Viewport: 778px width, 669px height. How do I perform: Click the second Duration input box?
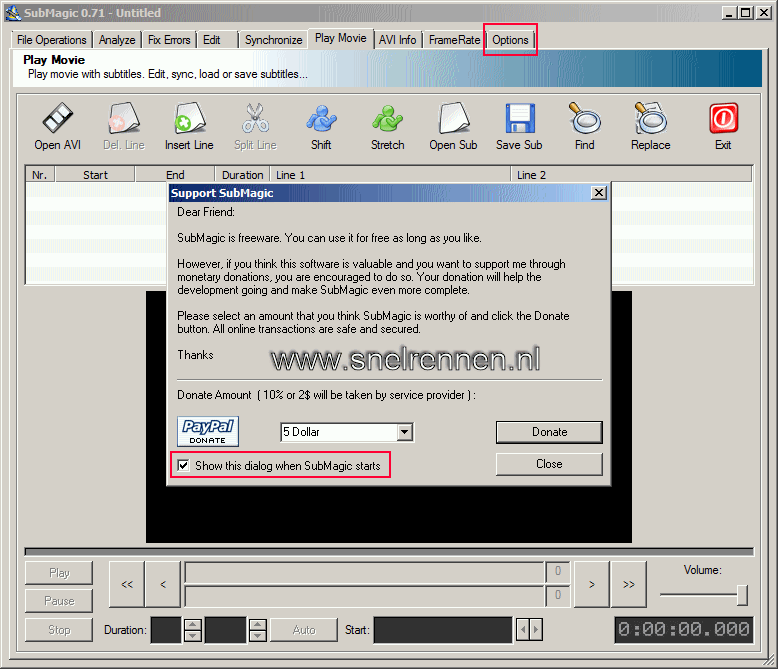pos(226,630)
